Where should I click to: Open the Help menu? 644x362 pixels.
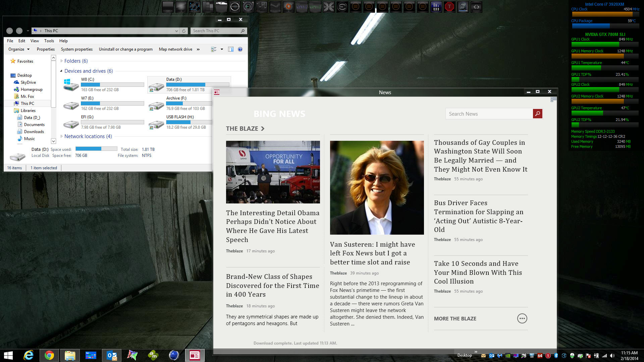(63, 41)
